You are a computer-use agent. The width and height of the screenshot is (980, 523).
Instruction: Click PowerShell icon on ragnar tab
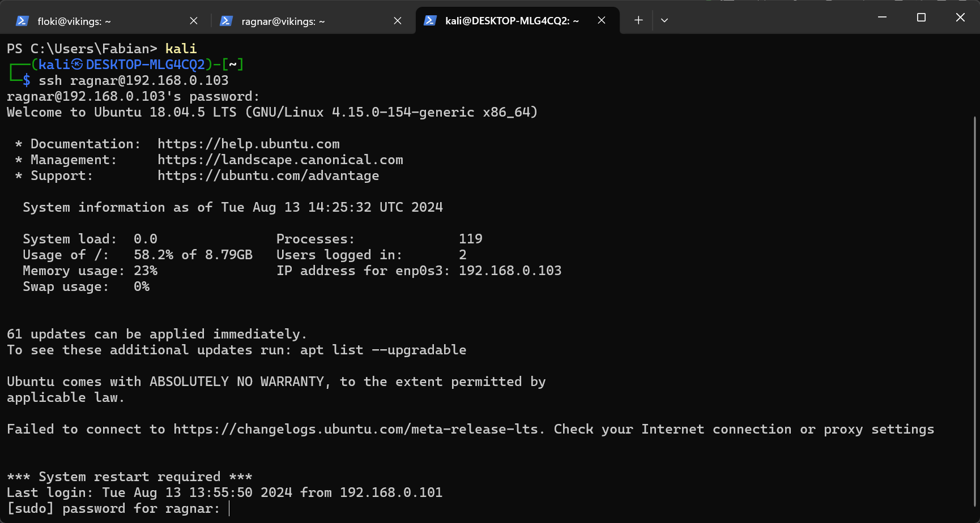226,21
